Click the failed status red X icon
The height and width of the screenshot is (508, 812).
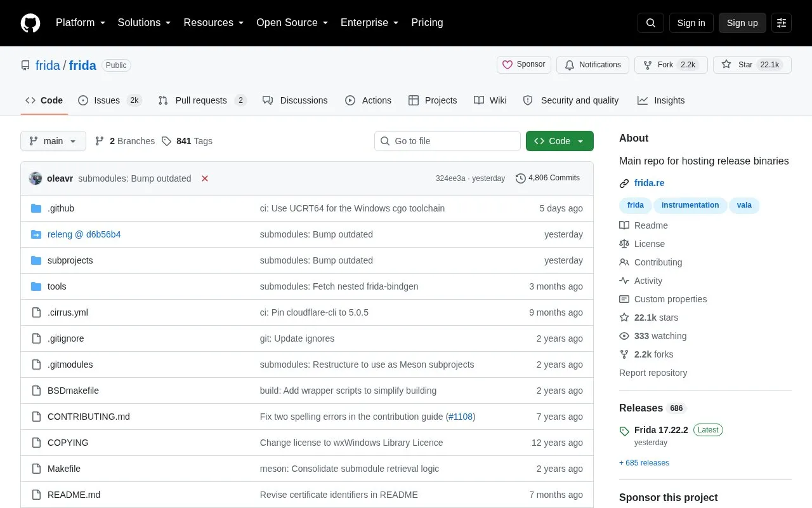205,178
